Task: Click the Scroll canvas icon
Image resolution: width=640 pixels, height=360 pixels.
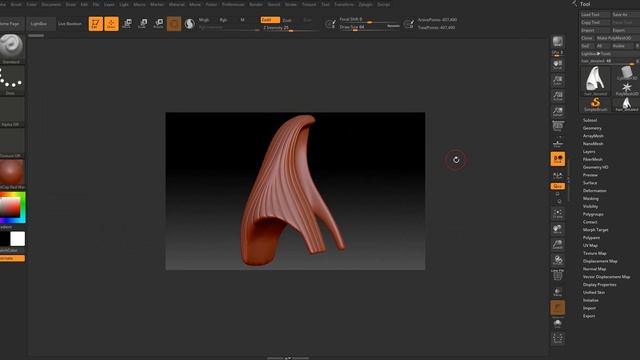Action: pos(558,64)
